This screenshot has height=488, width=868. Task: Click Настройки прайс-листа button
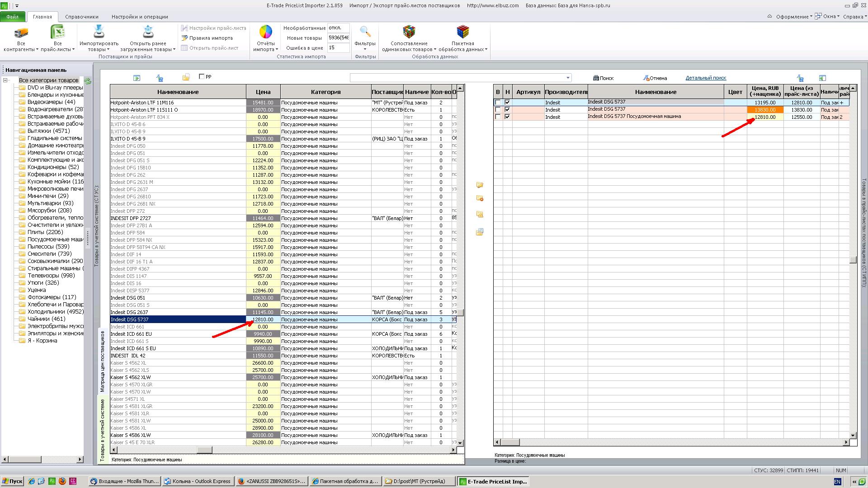(x=213, y=28)
